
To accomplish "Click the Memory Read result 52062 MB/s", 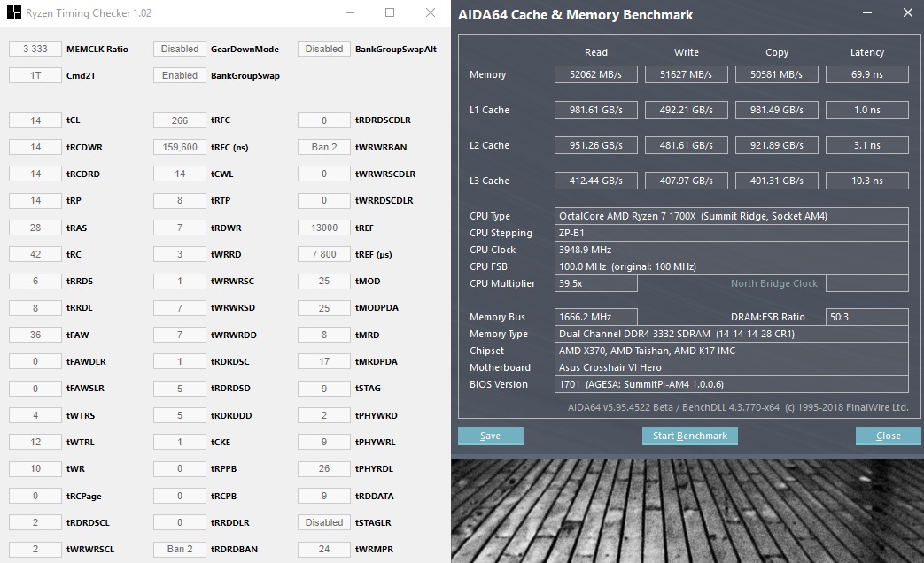I will 595,74.
